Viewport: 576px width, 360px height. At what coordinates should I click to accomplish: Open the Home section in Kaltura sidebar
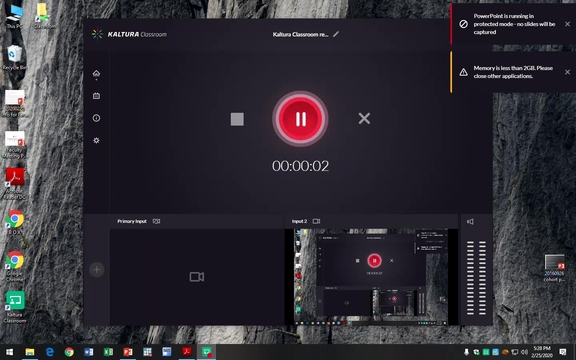coord(96,73)
